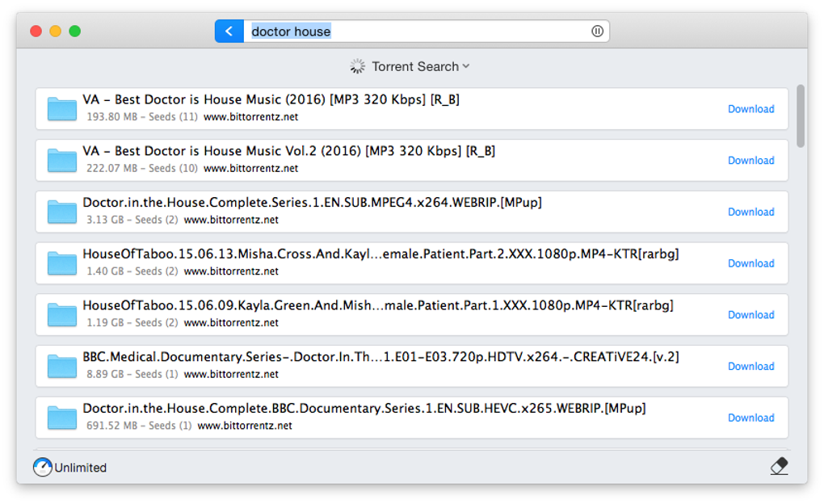Click the Unlimited speed limit label
The height and width of the screenshot is (504, 824).
81,468
